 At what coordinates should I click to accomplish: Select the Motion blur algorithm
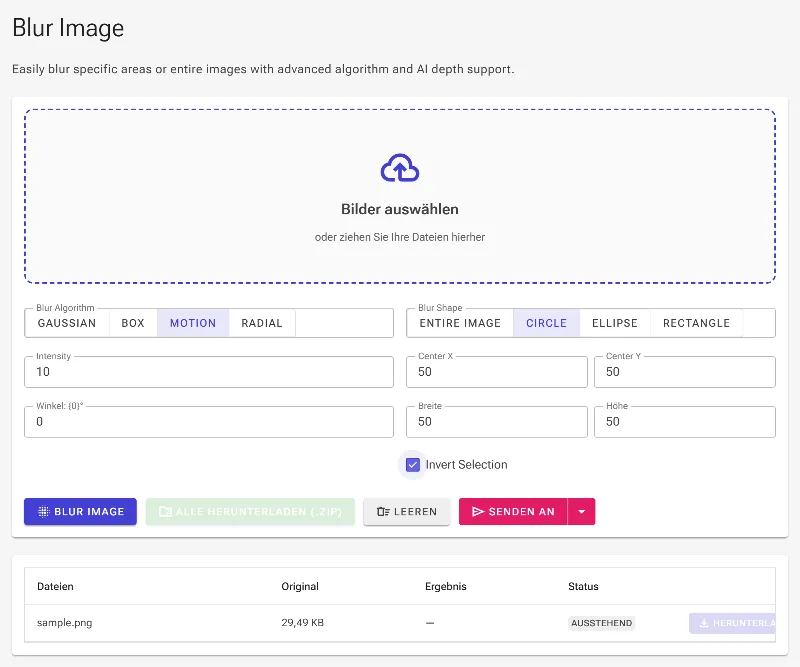[x=193, y=323]
